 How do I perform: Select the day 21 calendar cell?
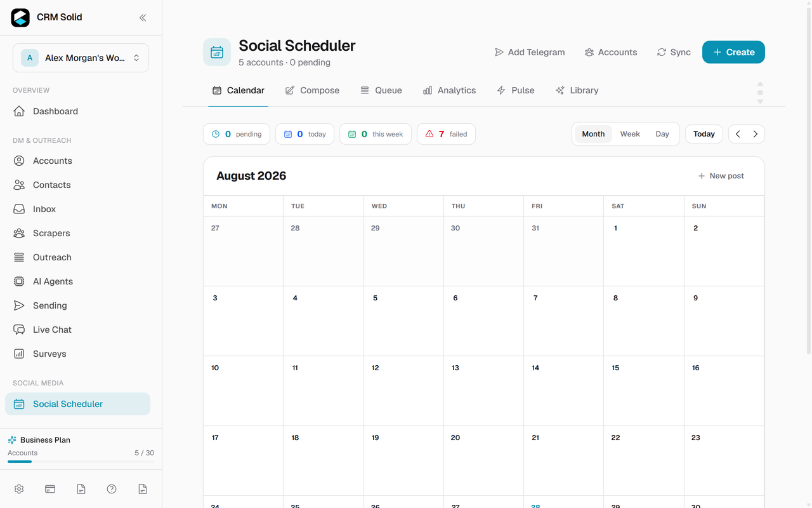(x=564, y=461)
